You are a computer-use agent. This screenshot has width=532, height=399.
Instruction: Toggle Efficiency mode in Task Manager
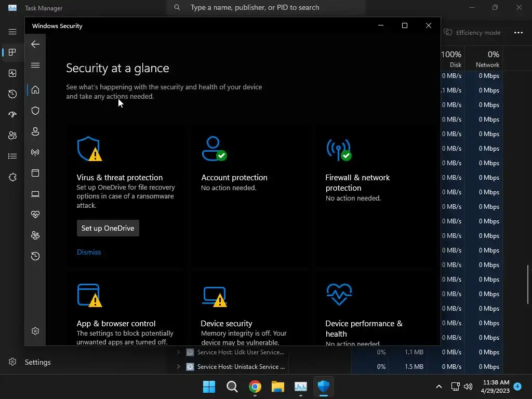click(472, 33)
